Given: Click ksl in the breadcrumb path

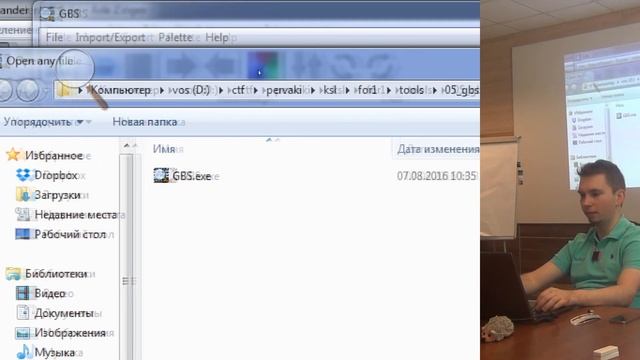Looking at the screenshot, I should point(330,90).
